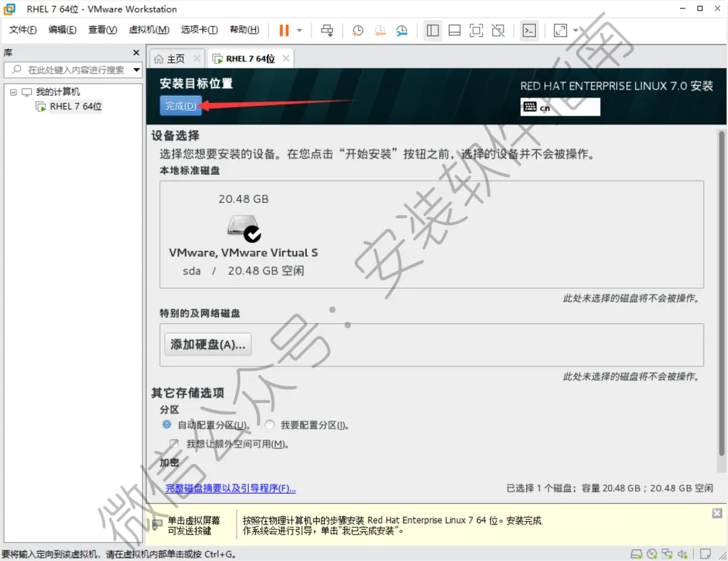Click the 20.48 GB disk size label

244,199
